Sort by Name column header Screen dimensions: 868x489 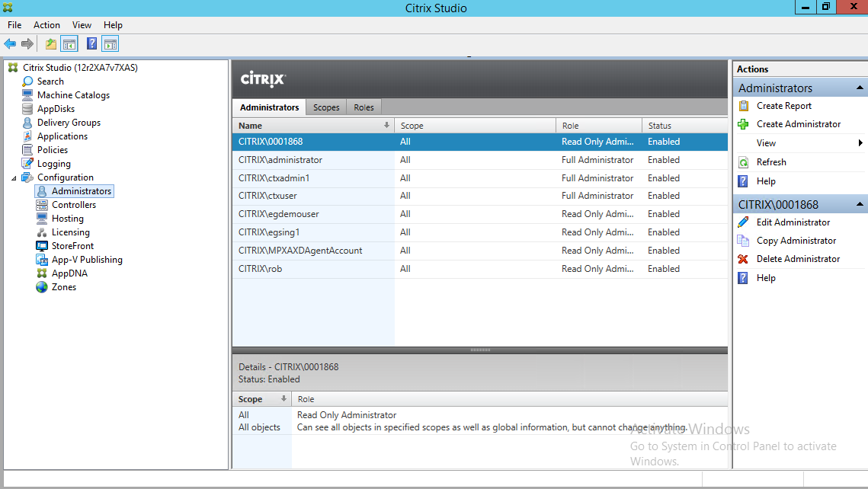pyautogui.click(x=313, y=126)
